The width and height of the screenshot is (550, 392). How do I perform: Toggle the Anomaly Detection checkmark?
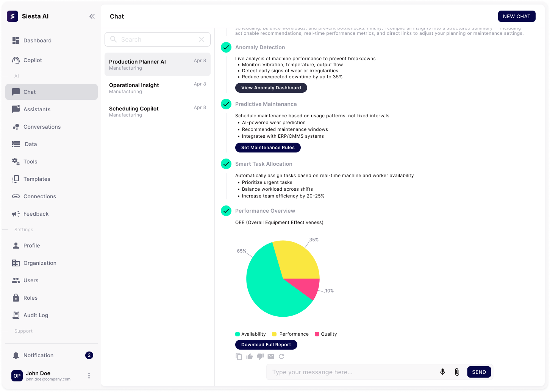226,47
